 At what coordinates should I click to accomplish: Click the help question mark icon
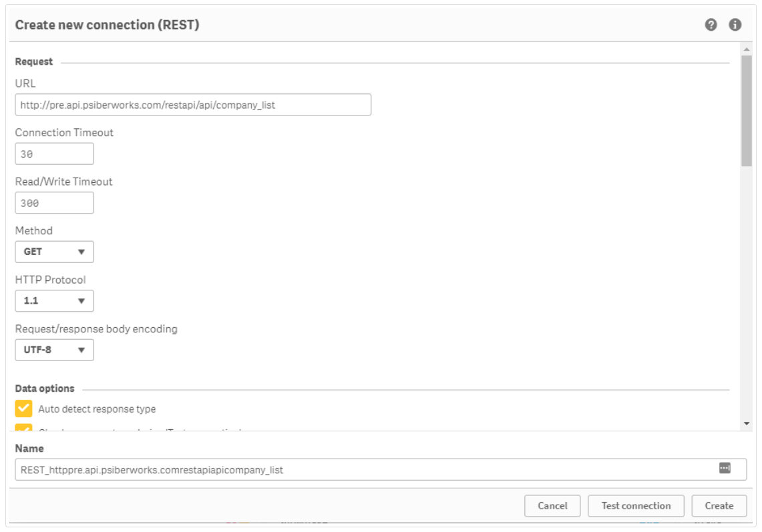(x=711, y=25)
